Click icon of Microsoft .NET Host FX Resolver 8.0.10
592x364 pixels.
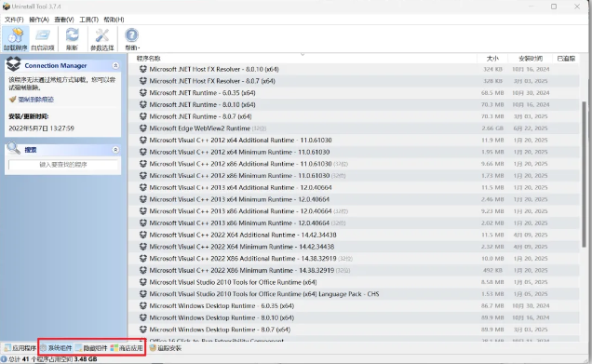(143, 69)
